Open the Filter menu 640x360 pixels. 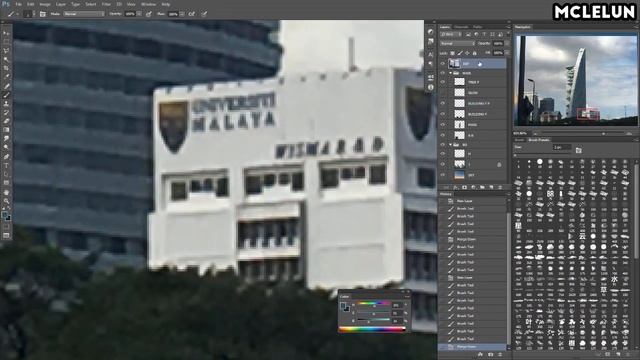coord(106,4)
